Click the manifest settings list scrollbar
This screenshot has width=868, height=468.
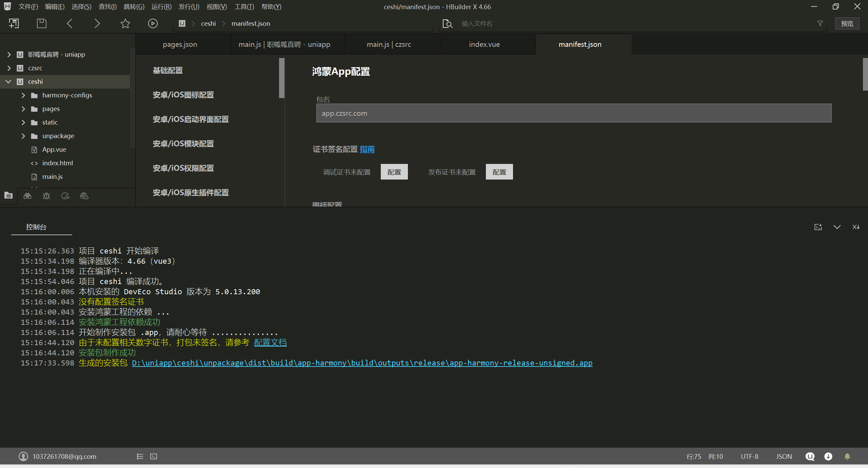[281, 78]
